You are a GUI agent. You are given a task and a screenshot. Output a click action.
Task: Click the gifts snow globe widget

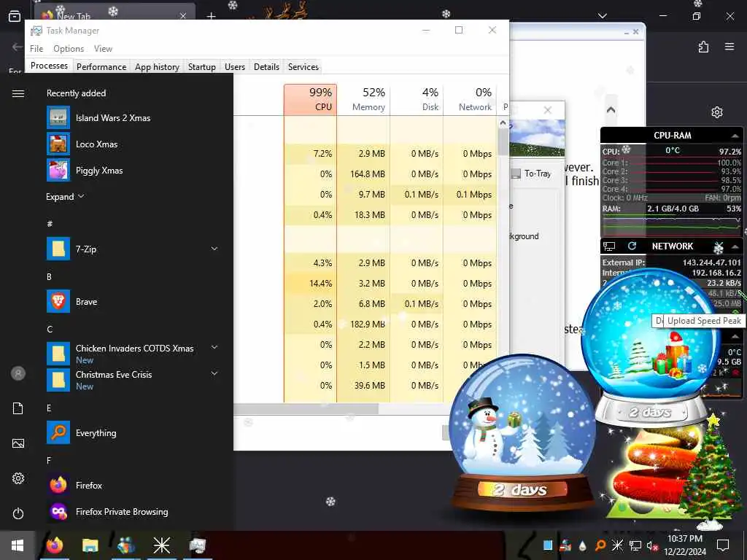pyautogui.click(x=651, y=348)
